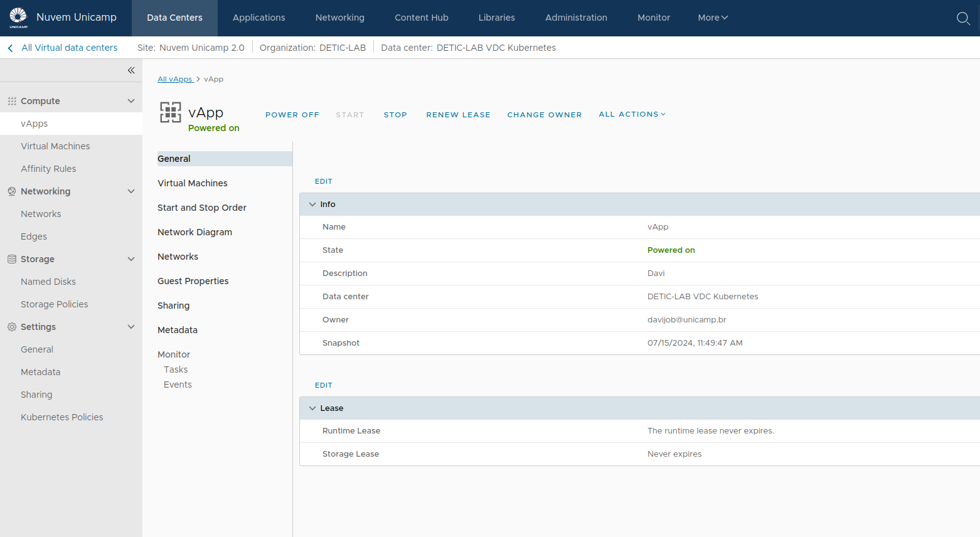
Task: Click the Description value Davi
Action: [x=656, y=274]
